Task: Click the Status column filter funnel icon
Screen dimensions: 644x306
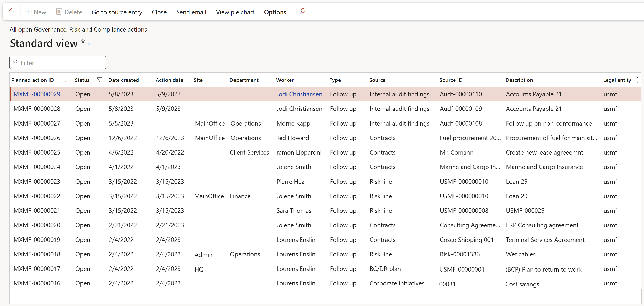Action: point(99,80)
